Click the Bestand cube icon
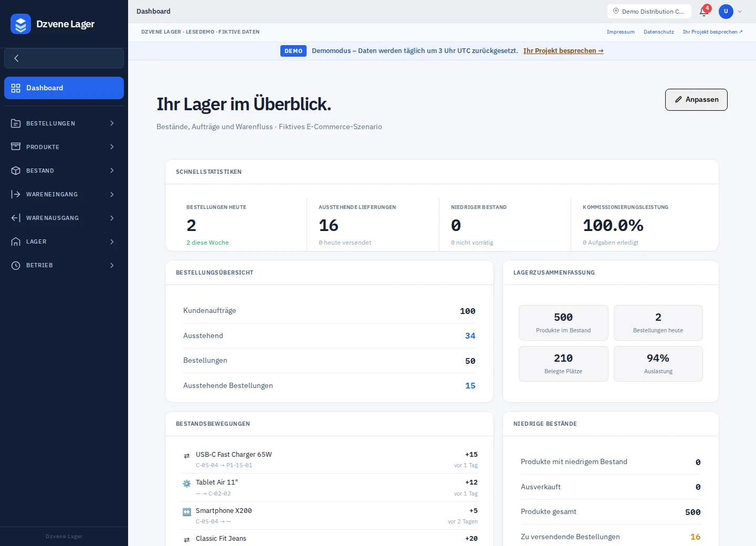 pyautogui.click(x=16, y=171)
